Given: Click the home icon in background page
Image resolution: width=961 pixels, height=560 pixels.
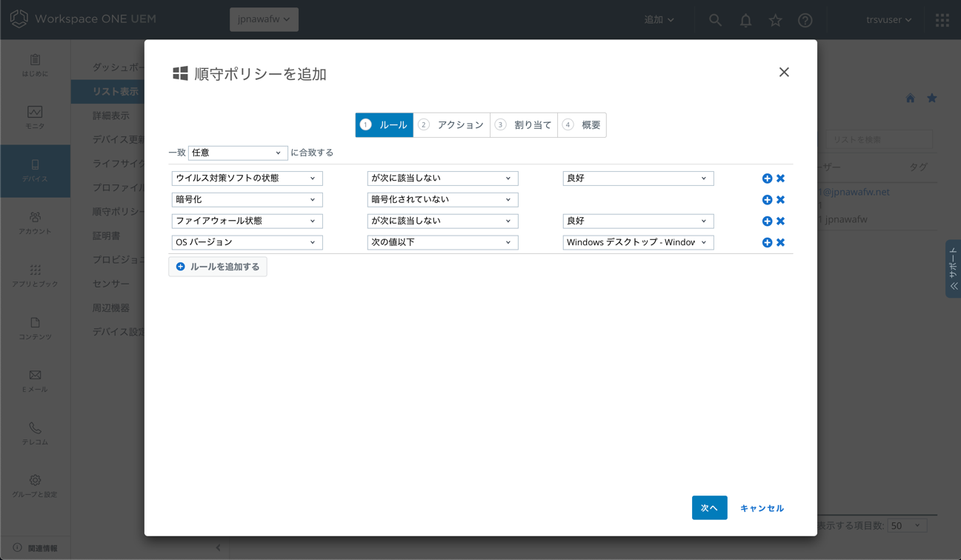Looking at the screenshot, I should (910, 99).
